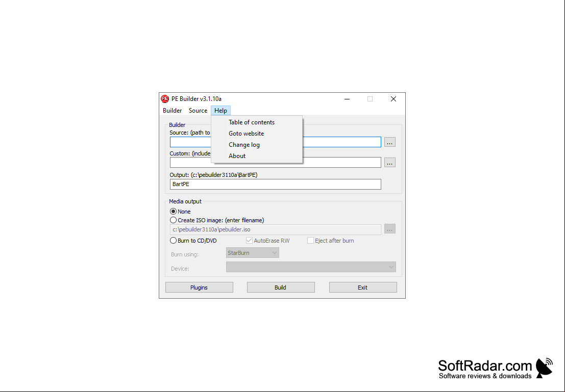Viewport: 565px width, 392px height.
Task: Click the Output field containing BartPE
Action: pos(275,185)
